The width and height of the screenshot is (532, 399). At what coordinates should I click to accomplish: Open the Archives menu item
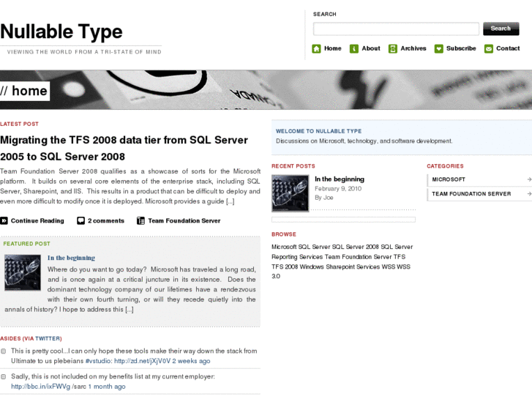tap(413, 48)
